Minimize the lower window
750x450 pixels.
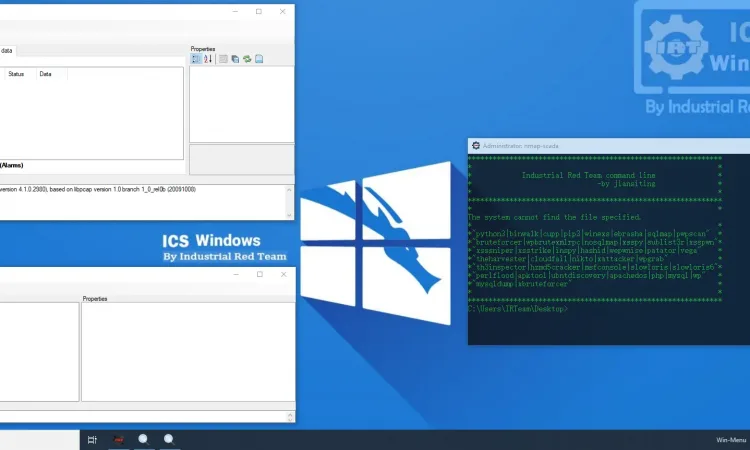(x=236, y=274)
